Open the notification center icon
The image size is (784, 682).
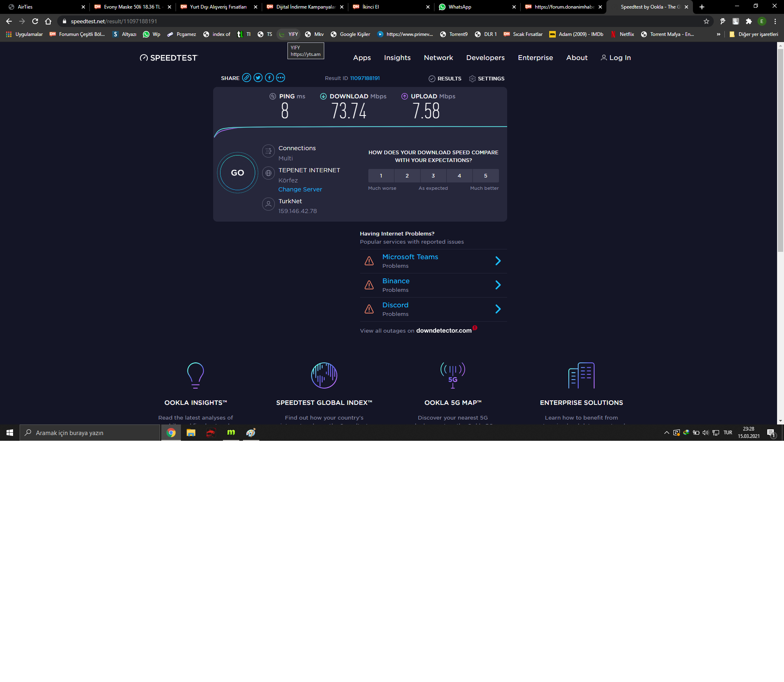point(771,433)
